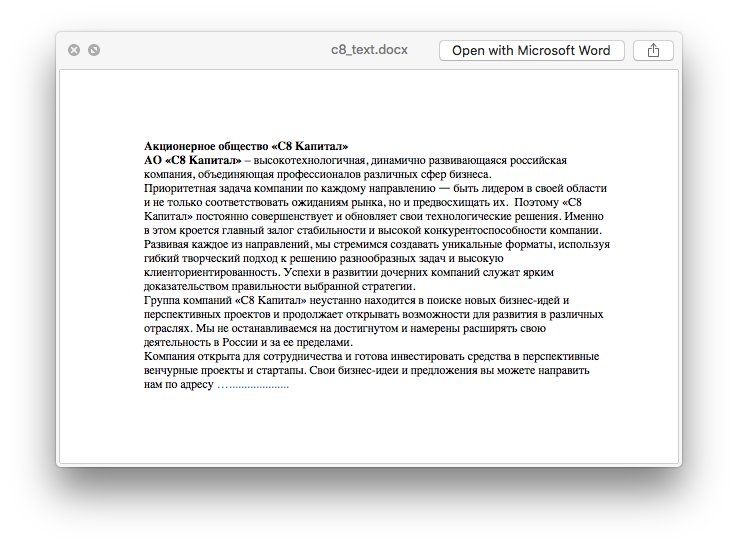The image size is (738, 547).
Task: Click the dotted address link at text end
Action: click(252, 384)
